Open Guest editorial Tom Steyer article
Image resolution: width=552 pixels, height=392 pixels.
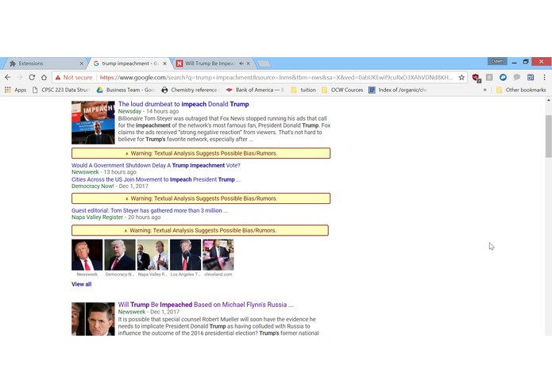(x=149, y=210)
